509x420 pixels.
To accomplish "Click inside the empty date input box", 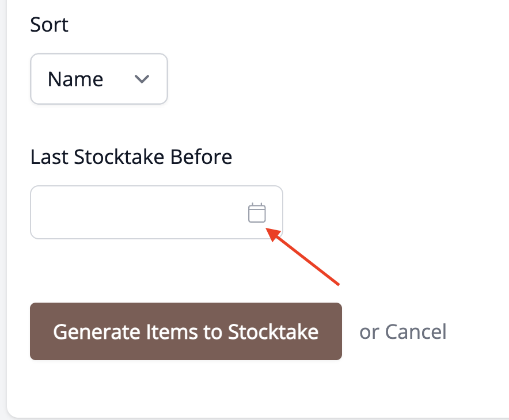I will point(157,212).
